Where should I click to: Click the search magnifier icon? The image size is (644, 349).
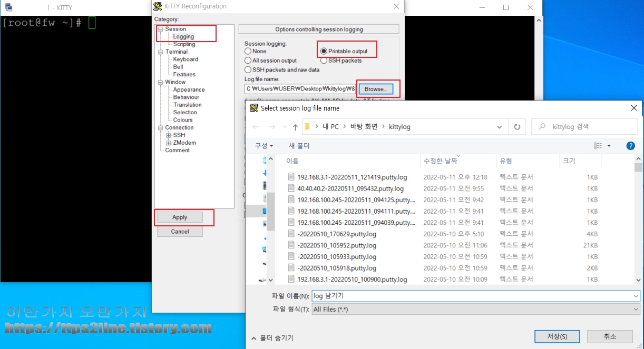click(x=542, y=127)
